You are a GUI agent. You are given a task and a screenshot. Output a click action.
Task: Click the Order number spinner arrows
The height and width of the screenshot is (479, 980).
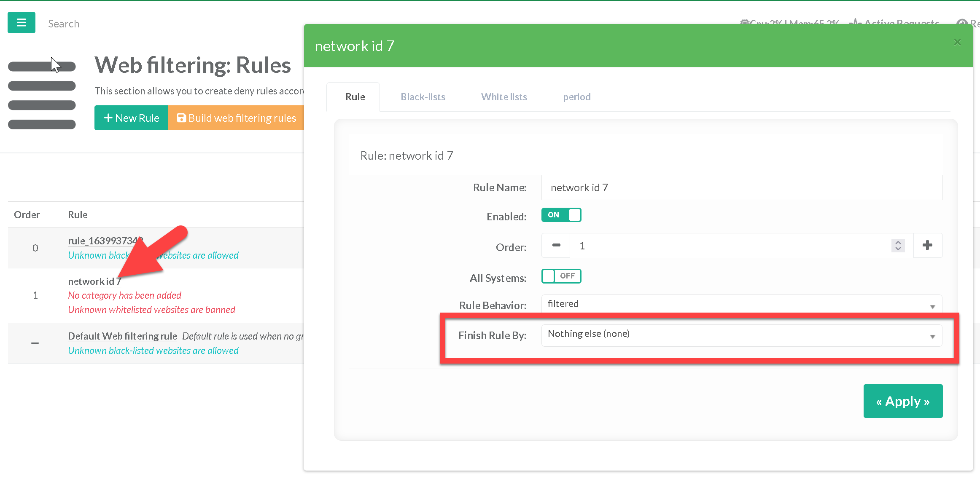(898, 245)
